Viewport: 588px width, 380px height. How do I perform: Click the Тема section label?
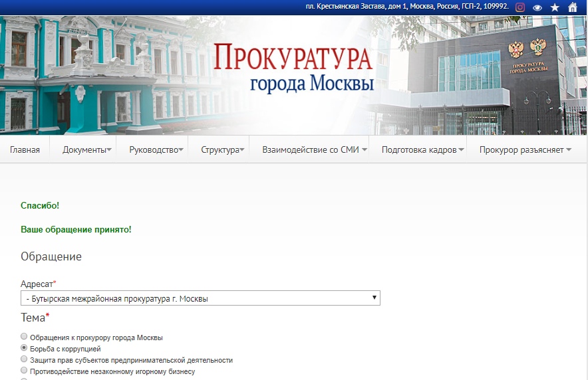(35, 318)
